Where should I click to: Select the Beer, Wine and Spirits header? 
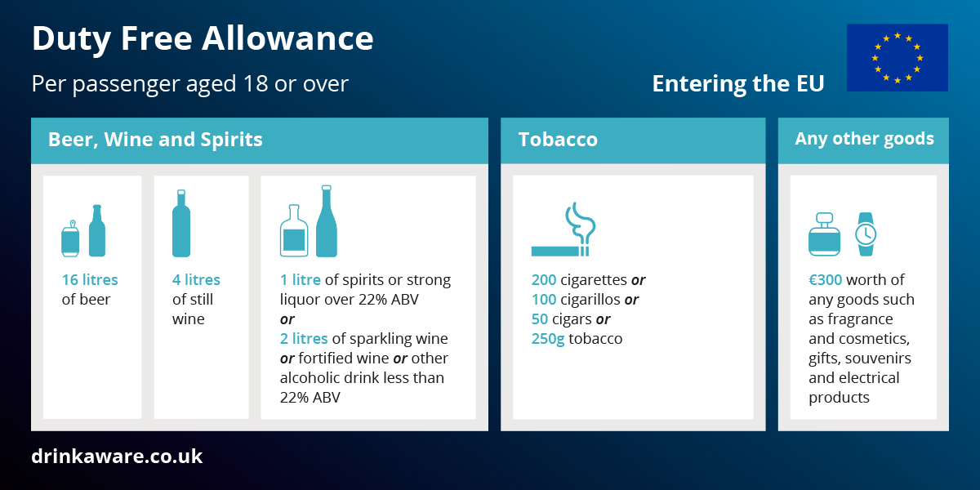(x=156, y=140)
